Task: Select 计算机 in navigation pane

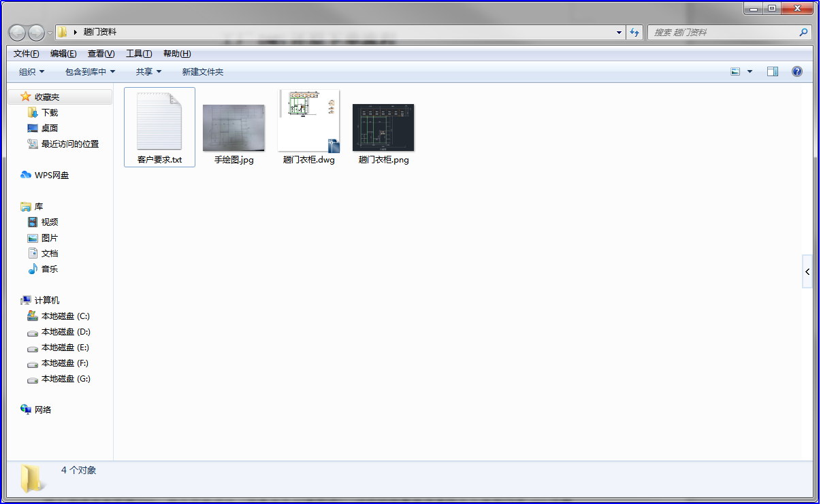Action: [47, 301]
